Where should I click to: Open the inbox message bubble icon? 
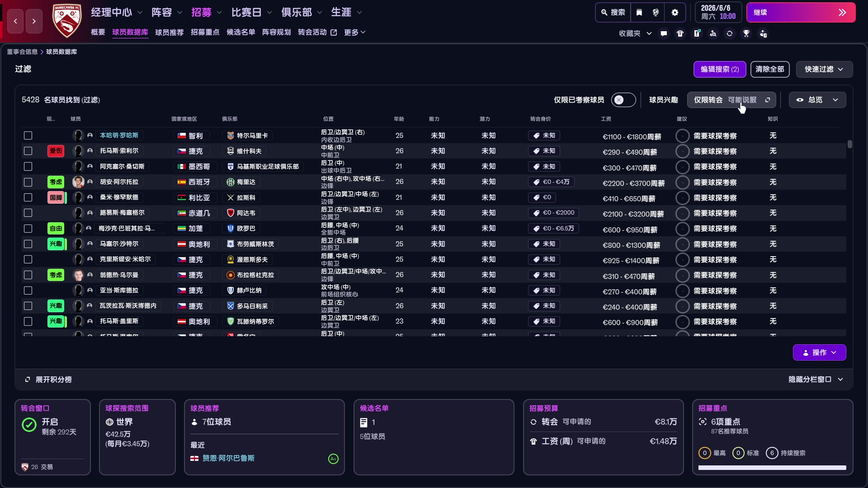point(663,33)
